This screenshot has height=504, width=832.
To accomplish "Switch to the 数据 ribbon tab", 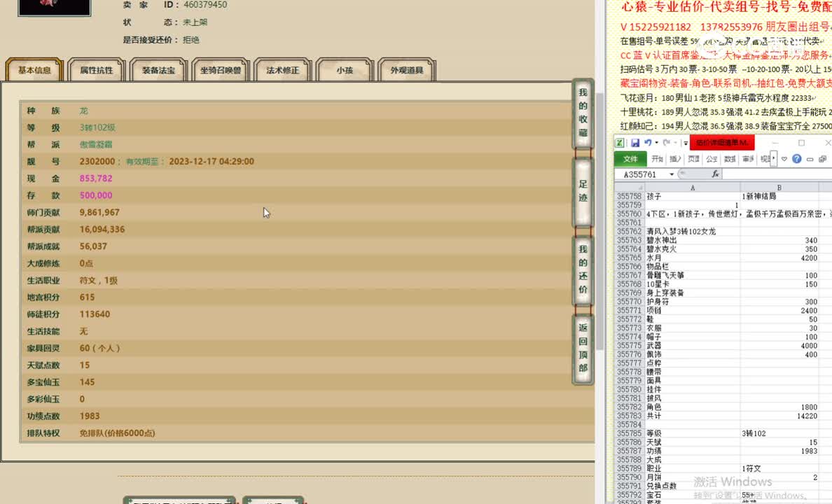I will pyautogui.click(x=728, y=159).
